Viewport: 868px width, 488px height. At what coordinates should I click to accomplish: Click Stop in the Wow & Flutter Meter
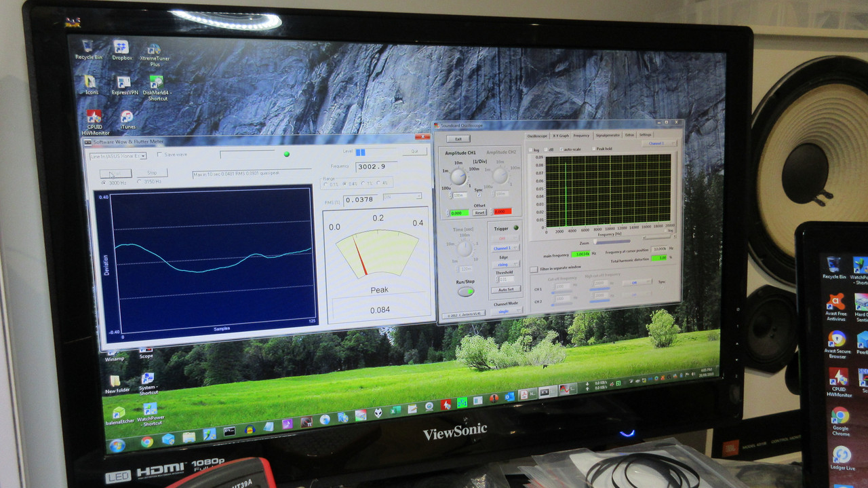click(152, 173)
